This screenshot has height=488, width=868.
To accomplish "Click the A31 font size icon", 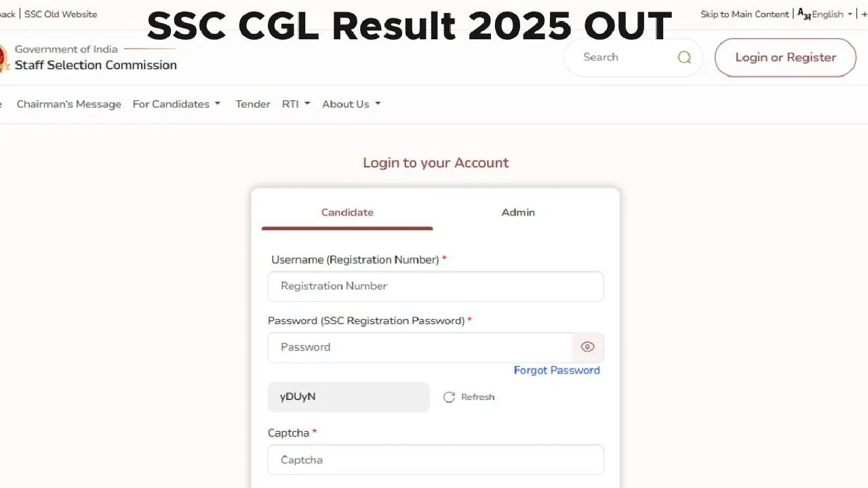I will (803, 13).
